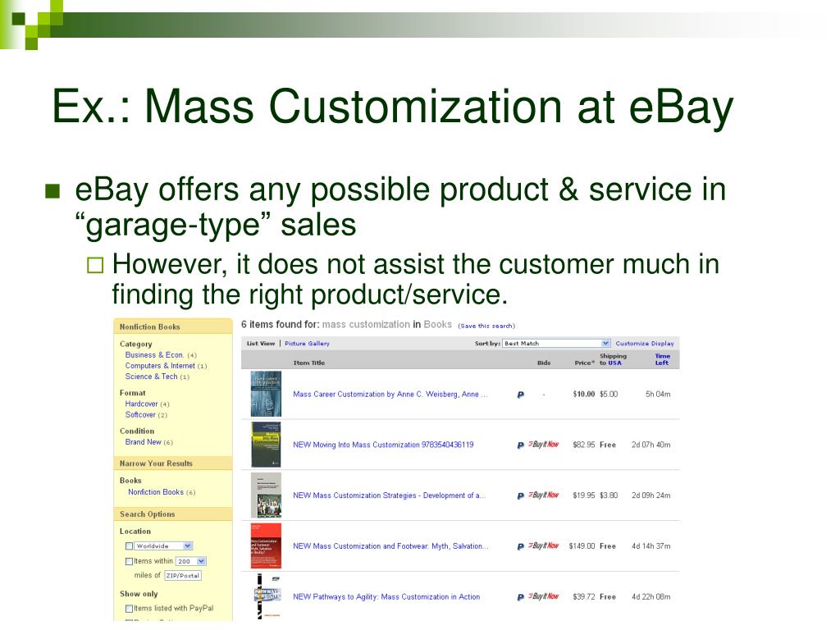Click the 4d 22h 08m time left
Viewport: 840px width, 630px height.
point(651,597)
